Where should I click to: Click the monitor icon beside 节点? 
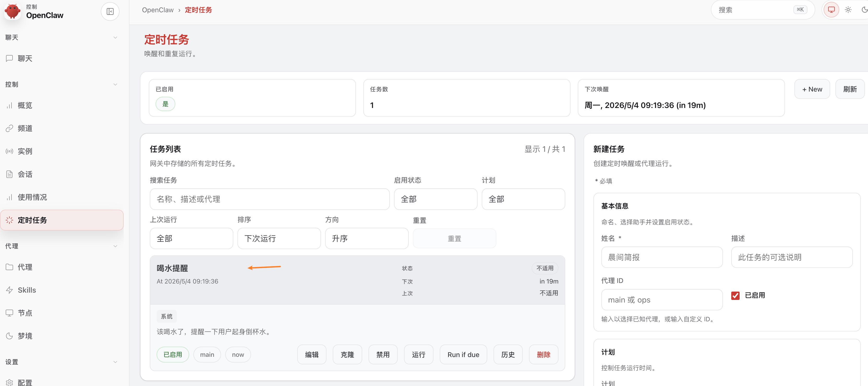(x=9, y=313)
